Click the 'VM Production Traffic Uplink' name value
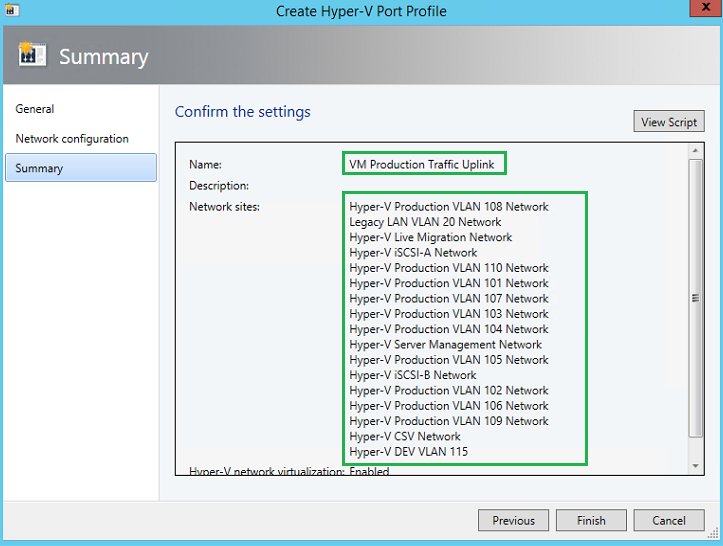This screenshot has width=723, height=546. (x=421, y=165)
